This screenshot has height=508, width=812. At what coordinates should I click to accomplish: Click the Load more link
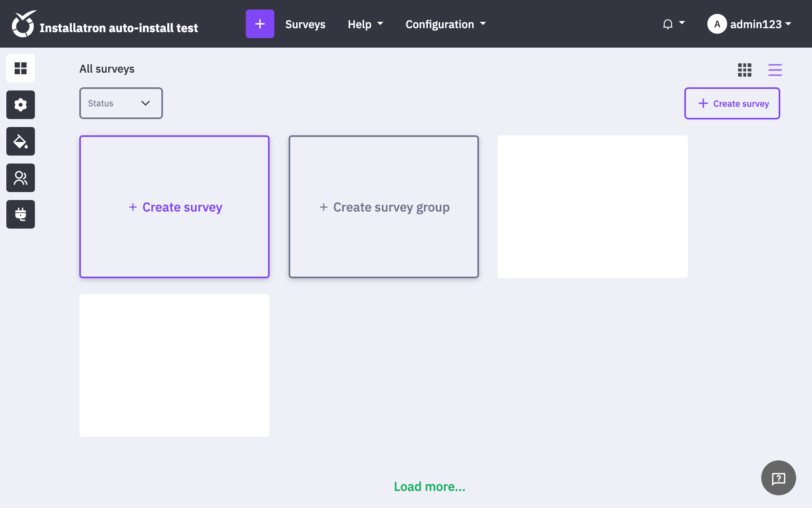pos(429,487)
